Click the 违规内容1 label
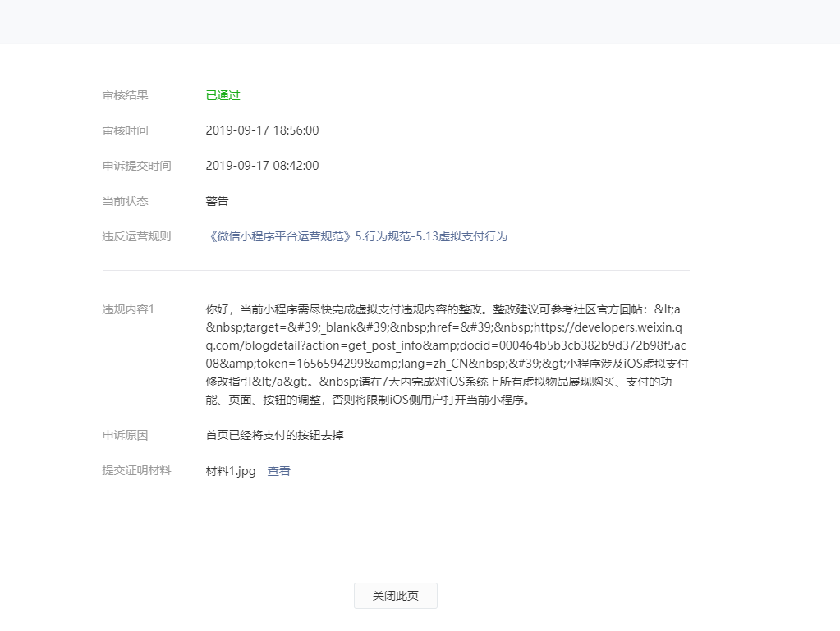 tap(128, 309)
